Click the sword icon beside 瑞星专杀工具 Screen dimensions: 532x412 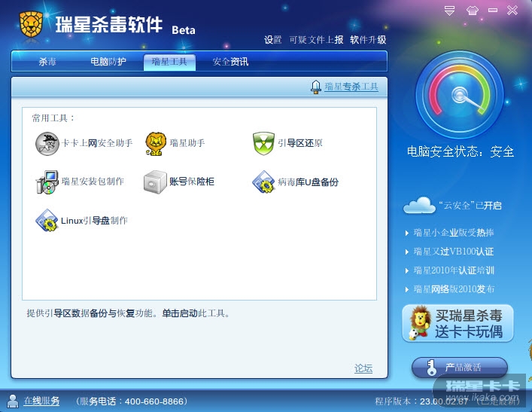pos(316,87)
